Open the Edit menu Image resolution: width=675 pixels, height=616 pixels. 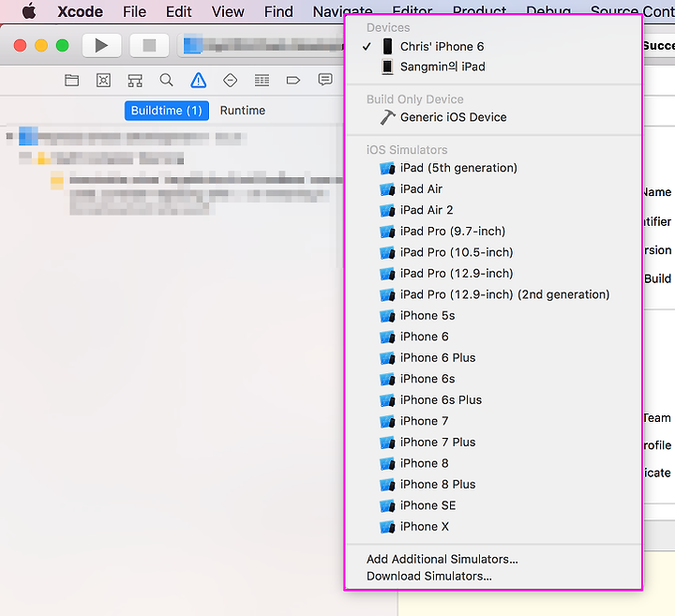179,11
